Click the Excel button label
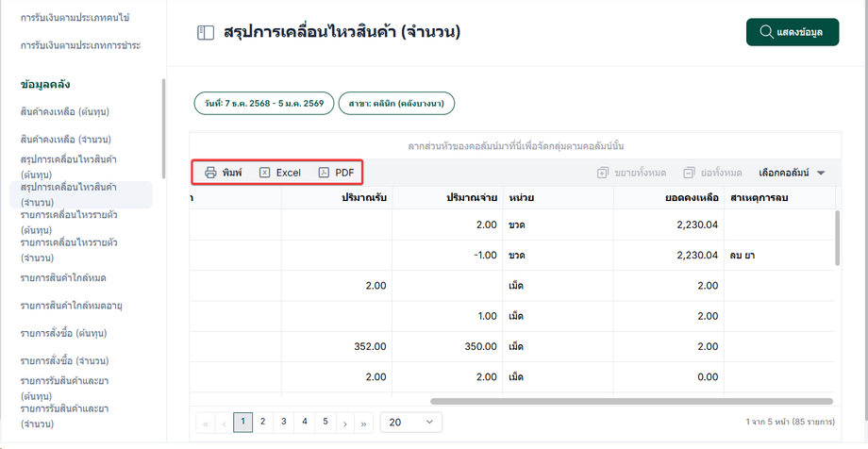The height and width of the screenshot is (449, 868). 289,173
